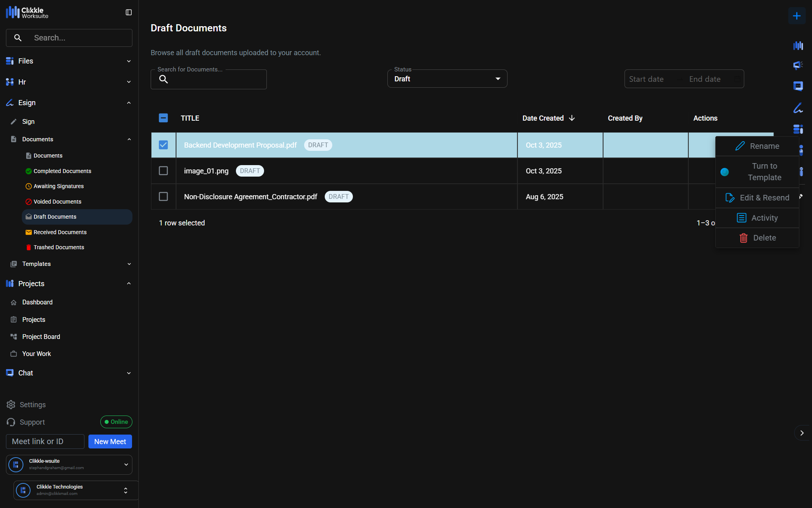Click the Settings gear icon
Viewport: 812px width, 508px height.
(11, 404)
